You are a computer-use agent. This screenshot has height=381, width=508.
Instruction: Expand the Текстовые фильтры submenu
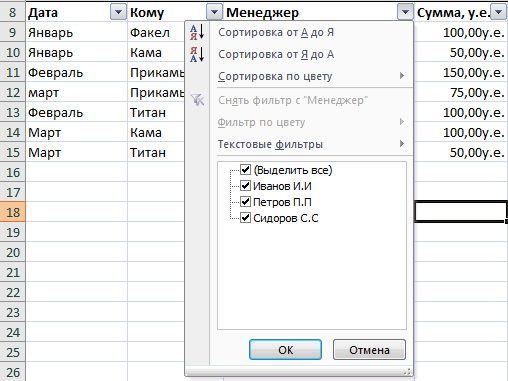pos(311,144)
